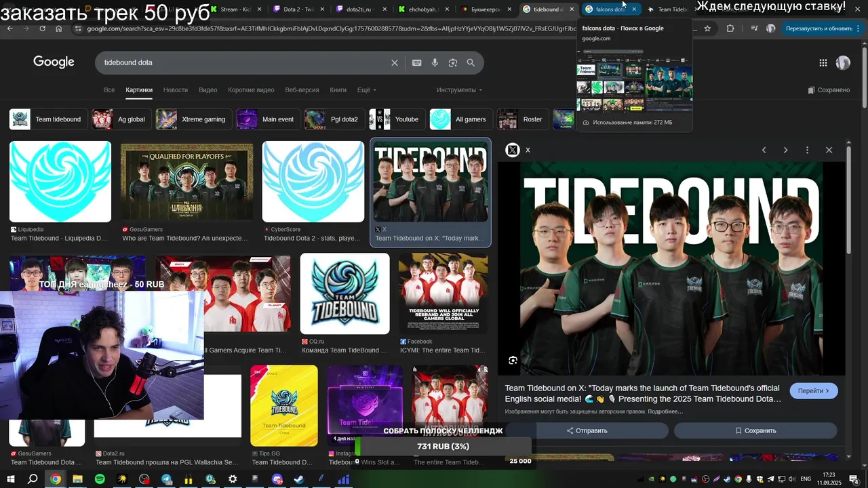The height and width of the screenshot is (488, 868).
Task: Expand the Инструменты dropdown
Action: click(x=459, y=90)
